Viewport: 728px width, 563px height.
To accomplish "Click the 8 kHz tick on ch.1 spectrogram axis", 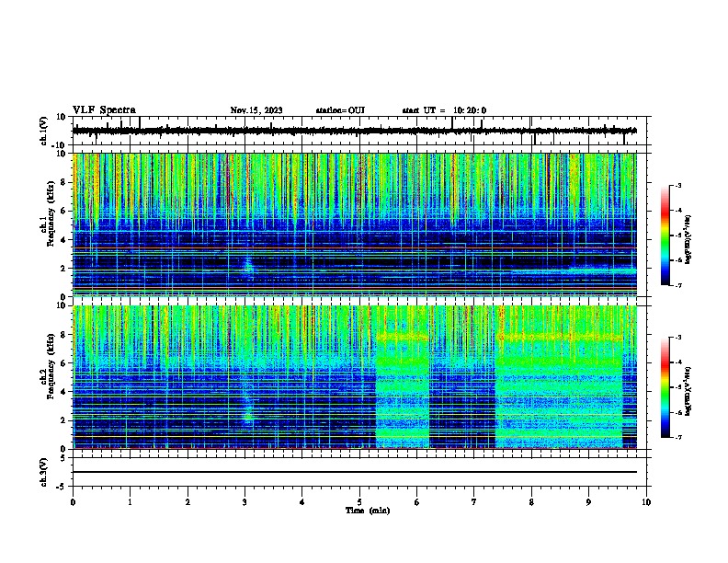I will point(63,182).
